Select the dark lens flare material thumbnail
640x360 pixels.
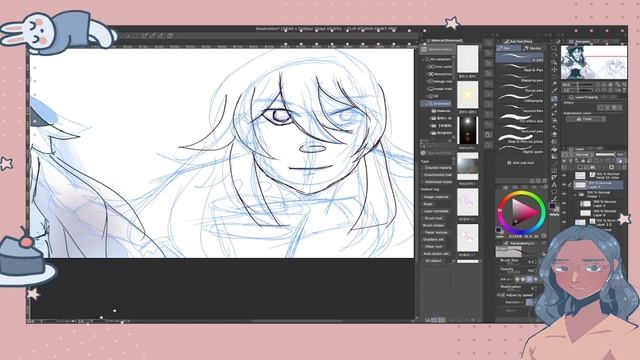click(467, 131)
